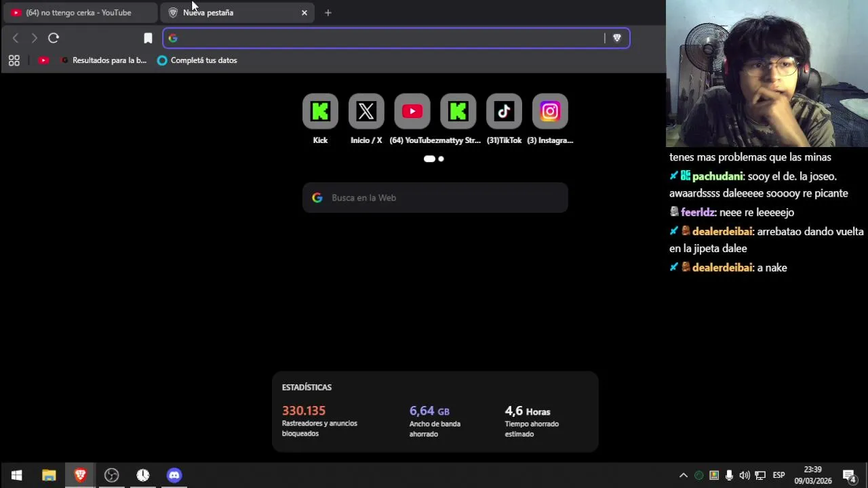Bookmark this page with bookmark icon
The height and width of the screenshot is (488, 868).
pos(148,38)
